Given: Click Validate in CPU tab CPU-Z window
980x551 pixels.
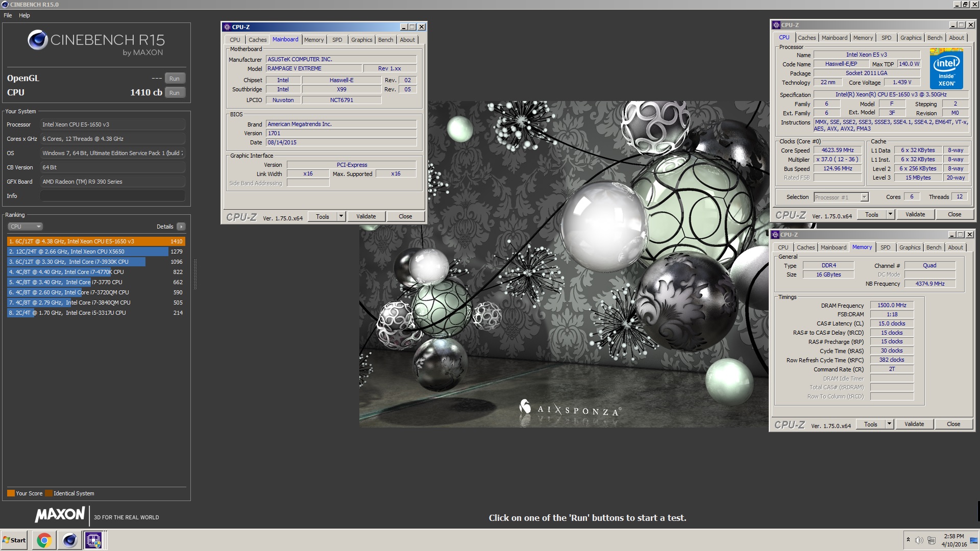Looking at the screenshot, I should 915,215.
